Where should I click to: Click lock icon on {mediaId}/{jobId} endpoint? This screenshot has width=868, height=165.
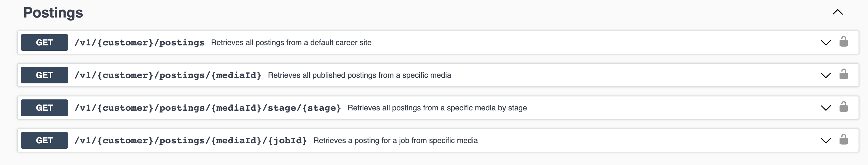point(843,140)
